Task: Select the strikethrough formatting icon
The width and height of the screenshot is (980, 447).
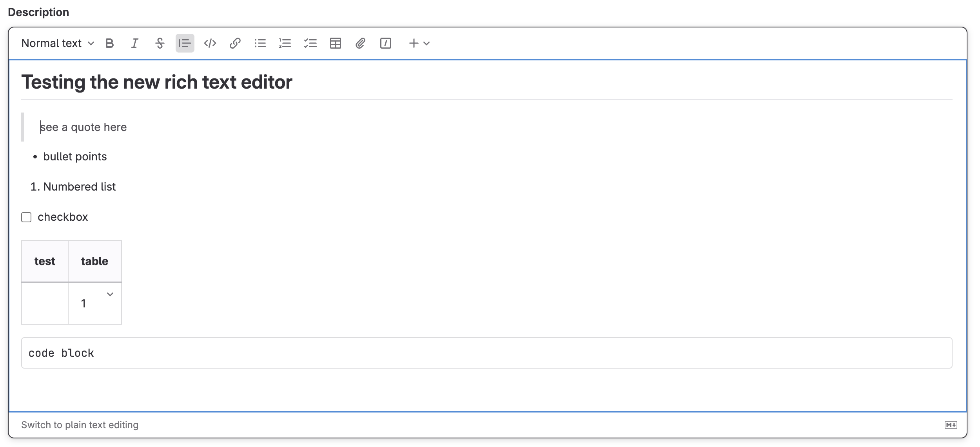Action: pos(160,43)
